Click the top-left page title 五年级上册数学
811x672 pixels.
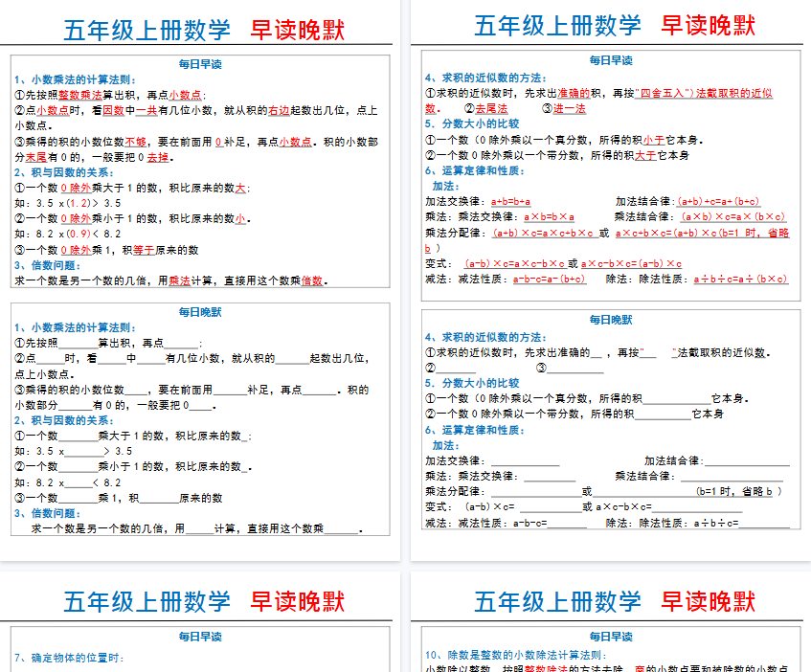coord(146,30)
